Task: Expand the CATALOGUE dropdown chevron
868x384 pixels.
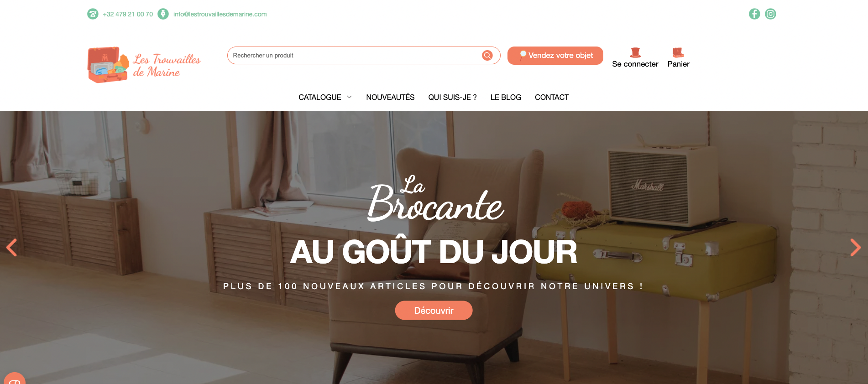Action: coord(350,97)
